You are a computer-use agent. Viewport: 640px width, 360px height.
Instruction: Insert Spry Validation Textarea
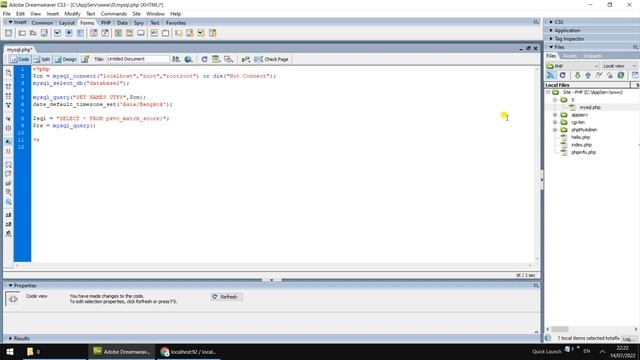pyautogui.click(x=190, y=33)
